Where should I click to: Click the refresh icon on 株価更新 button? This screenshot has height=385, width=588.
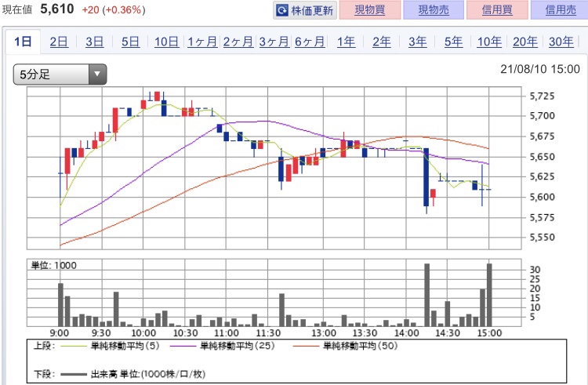[282, 10]
